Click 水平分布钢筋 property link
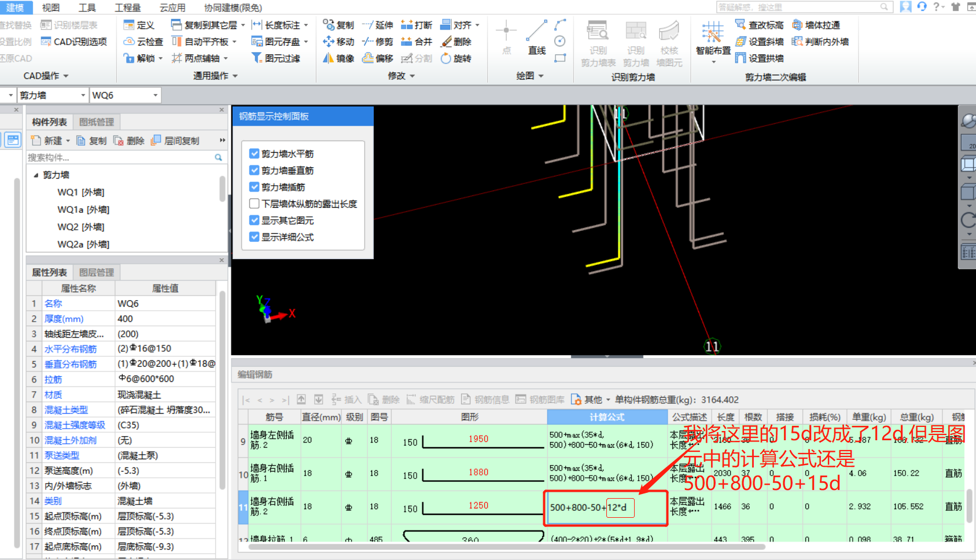This screenshot has width=976, height=560. click(x=71, y=349)
